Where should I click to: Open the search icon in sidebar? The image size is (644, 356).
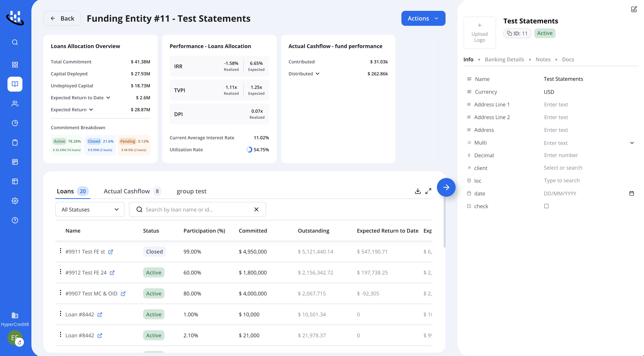click(15, 42)
